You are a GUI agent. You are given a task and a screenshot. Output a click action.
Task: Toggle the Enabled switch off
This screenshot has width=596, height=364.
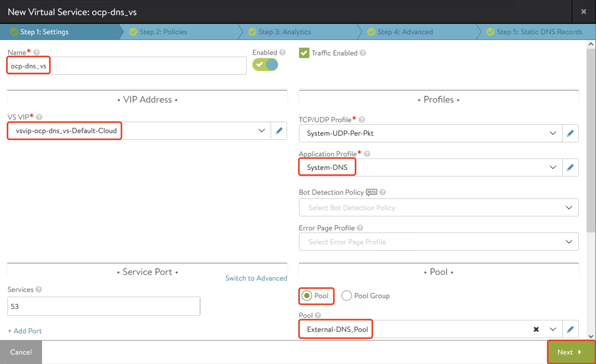(265, 64)
